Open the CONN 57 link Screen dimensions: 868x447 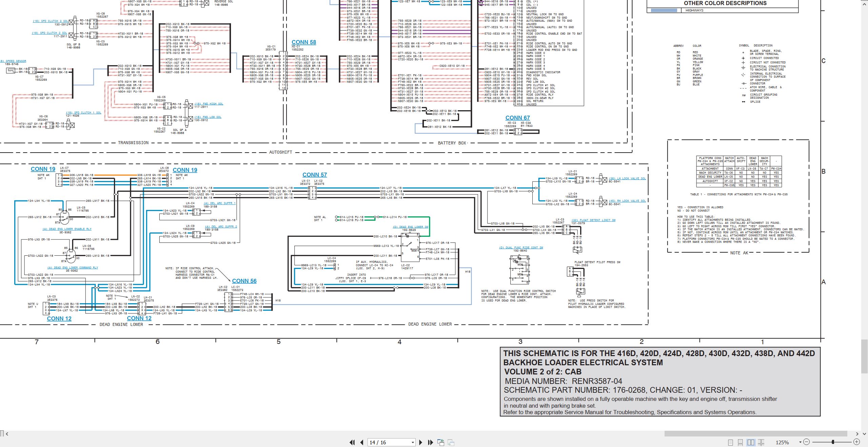tap(315, 175)
